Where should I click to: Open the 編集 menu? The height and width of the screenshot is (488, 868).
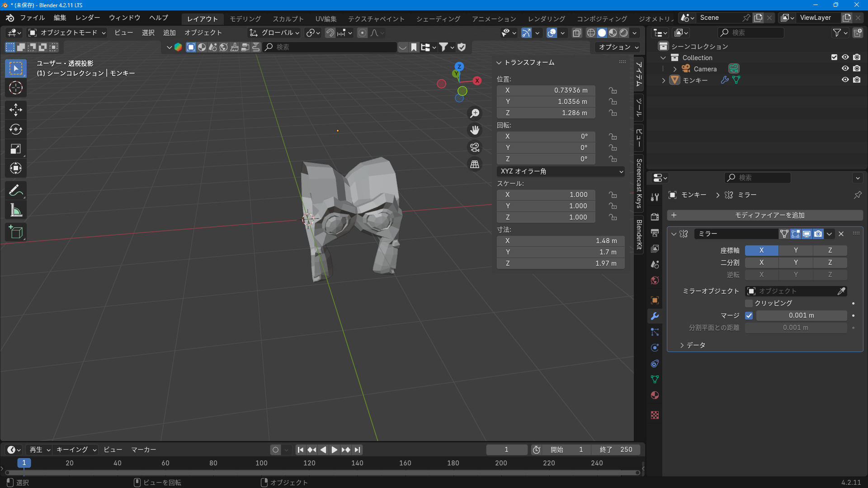60,18
